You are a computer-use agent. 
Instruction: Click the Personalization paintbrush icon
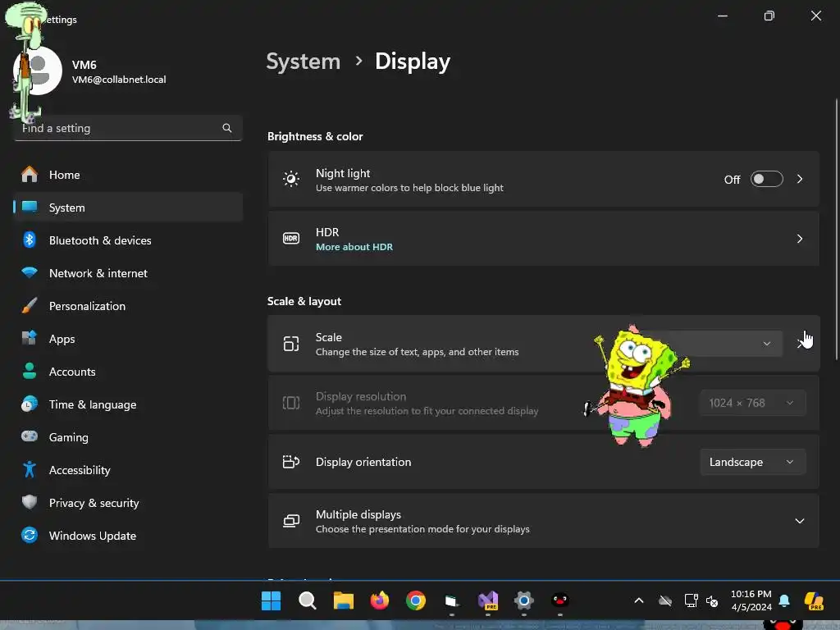pyautogui.click(x=30, y=305)
